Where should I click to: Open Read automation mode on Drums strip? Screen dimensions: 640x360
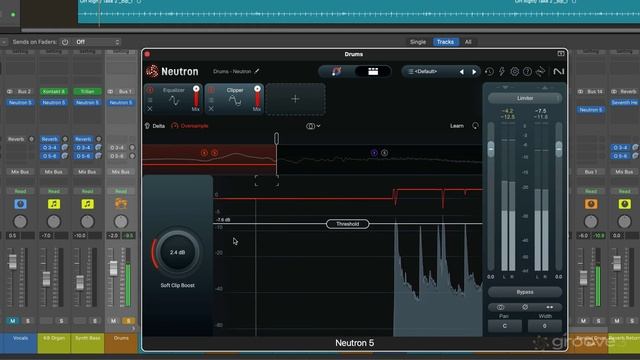(121, 191)
